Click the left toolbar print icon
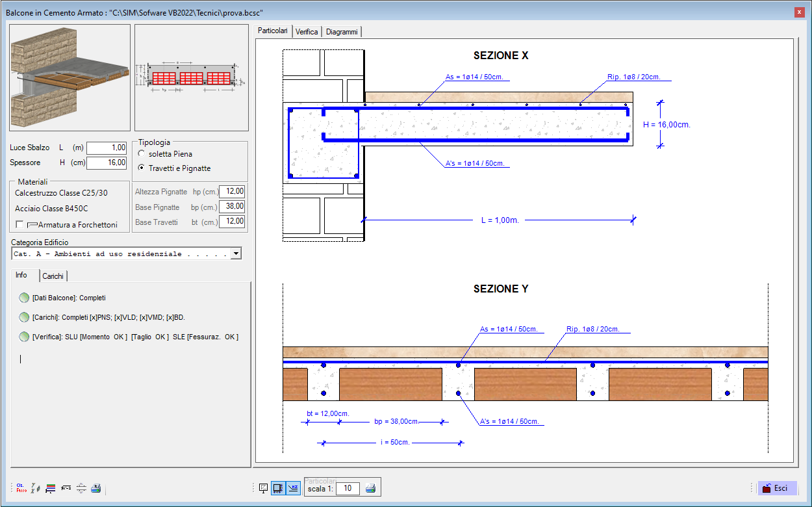The height and width of the screenshot is (507, 812). tap(95, 488)
